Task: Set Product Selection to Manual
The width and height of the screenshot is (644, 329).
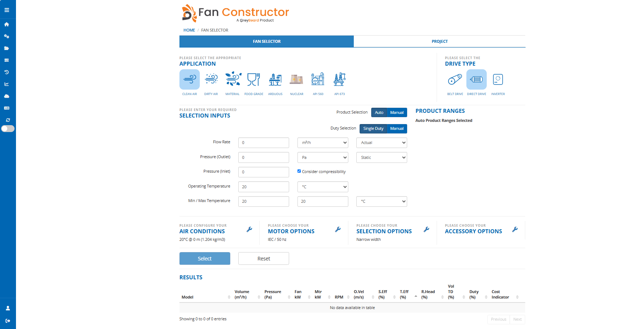Action: (397, 112)
